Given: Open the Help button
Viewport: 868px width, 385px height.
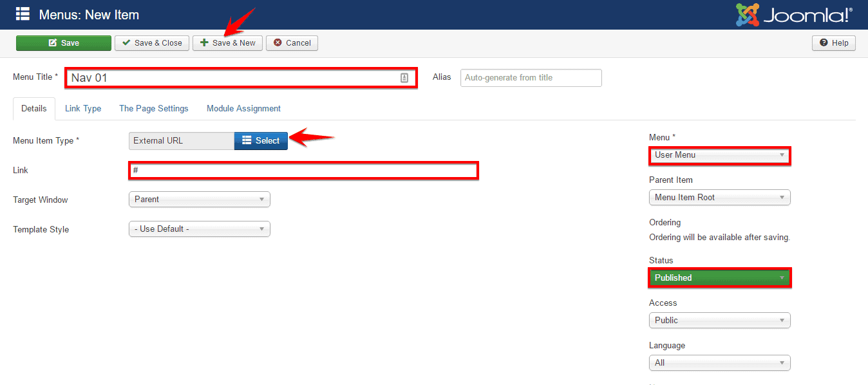Looking at the screenshot, I should 834,43.
